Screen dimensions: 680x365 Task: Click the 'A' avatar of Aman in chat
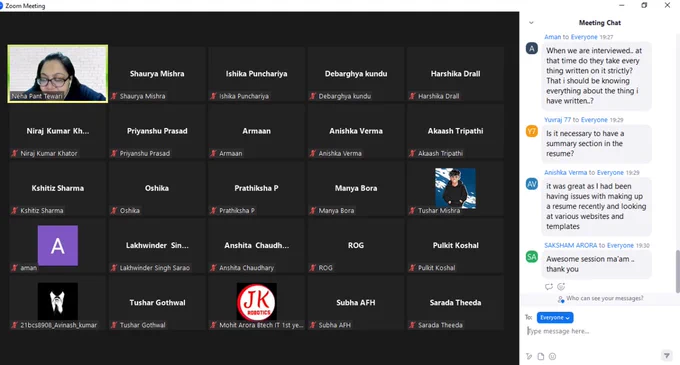[532, 48]
